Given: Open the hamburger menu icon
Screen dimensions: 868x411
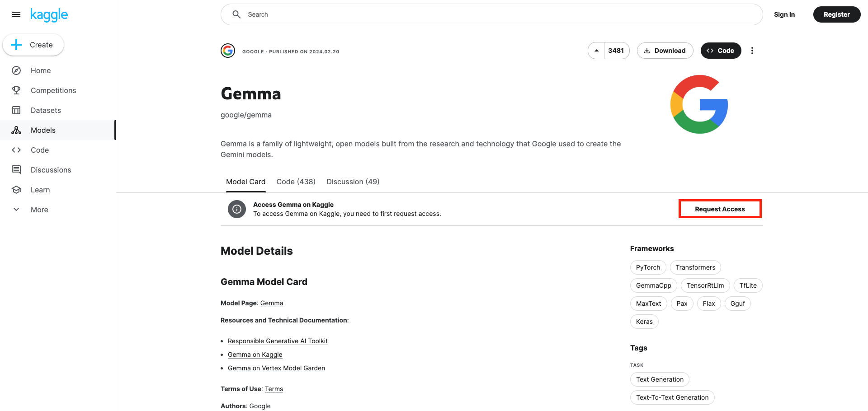Looking at the screenshot, I should [x=16, y=14].
